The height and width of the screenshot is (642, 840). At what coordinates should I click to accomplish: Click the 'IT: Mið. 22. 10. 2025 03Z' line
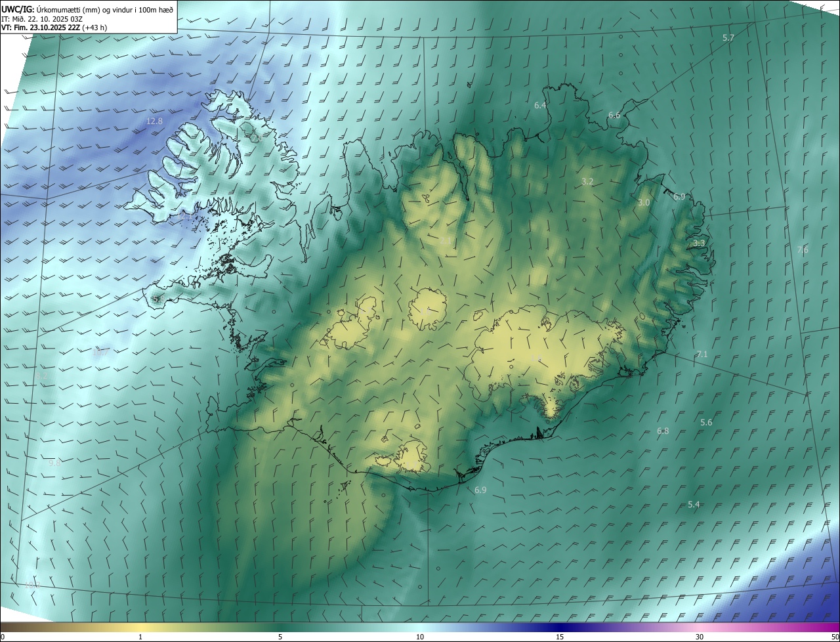click(x=42, y=18)
